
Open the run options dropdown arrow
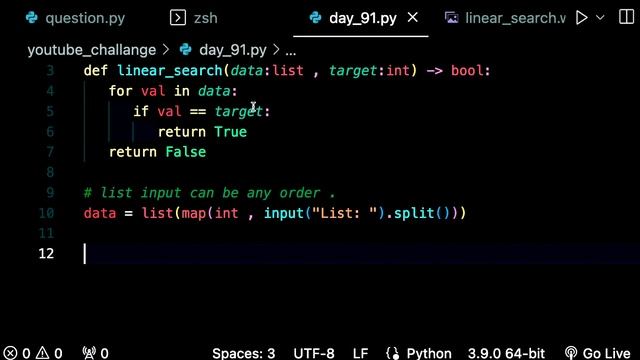pos(600,18)
